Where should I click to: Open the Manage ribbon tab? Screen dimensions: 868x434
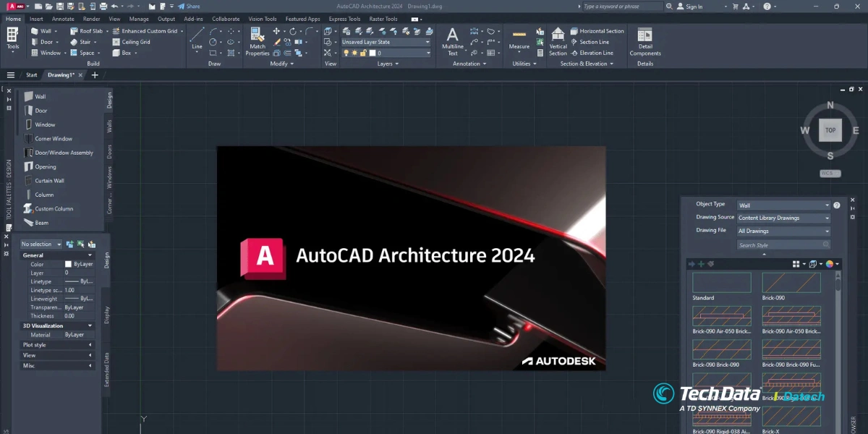pos(139,19)
